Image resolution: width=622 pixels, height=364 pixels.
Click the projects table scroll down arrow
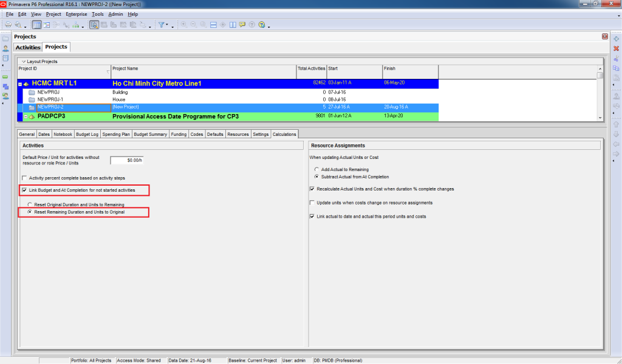[600, 118]
